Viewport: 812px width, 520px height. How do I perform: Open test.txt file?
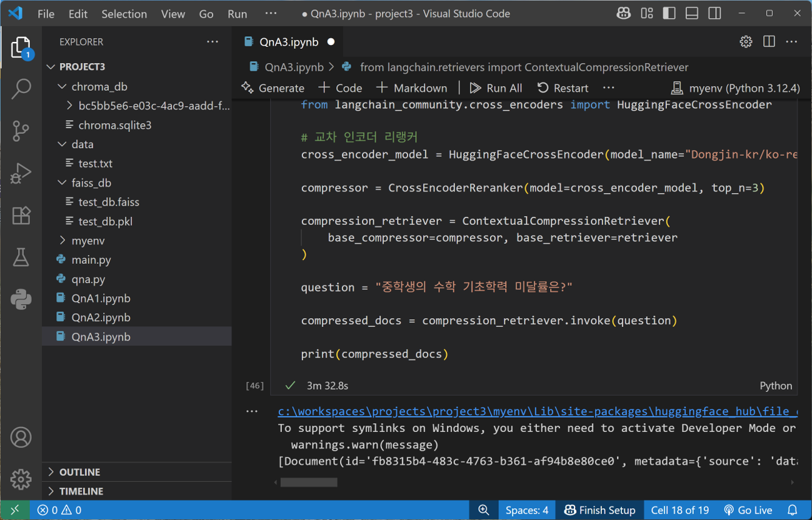(x=137, y=164)
